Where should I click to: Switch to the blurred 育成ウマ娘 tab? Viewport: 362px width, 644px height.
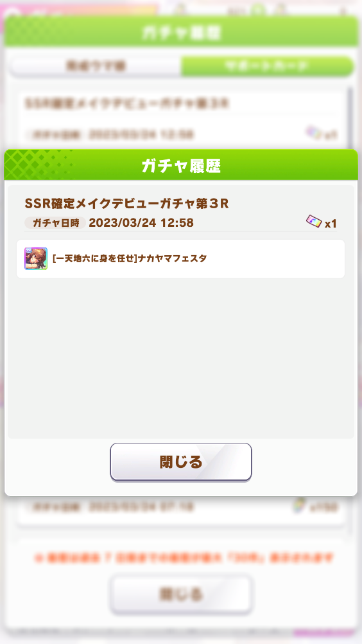(x=96, y=66)
